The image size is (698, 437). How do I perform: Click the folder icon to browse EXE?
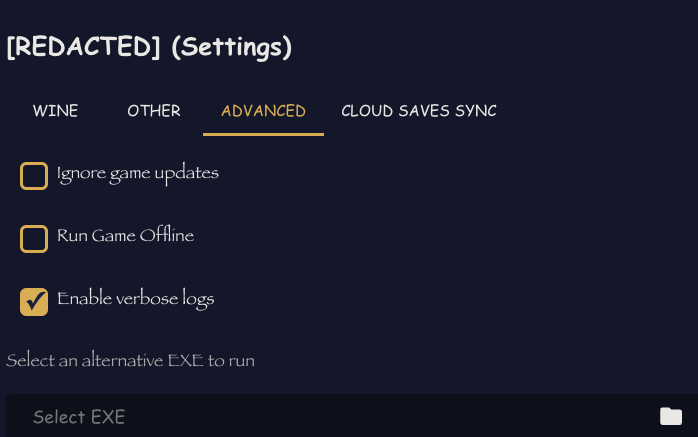(x=671, y=416)
